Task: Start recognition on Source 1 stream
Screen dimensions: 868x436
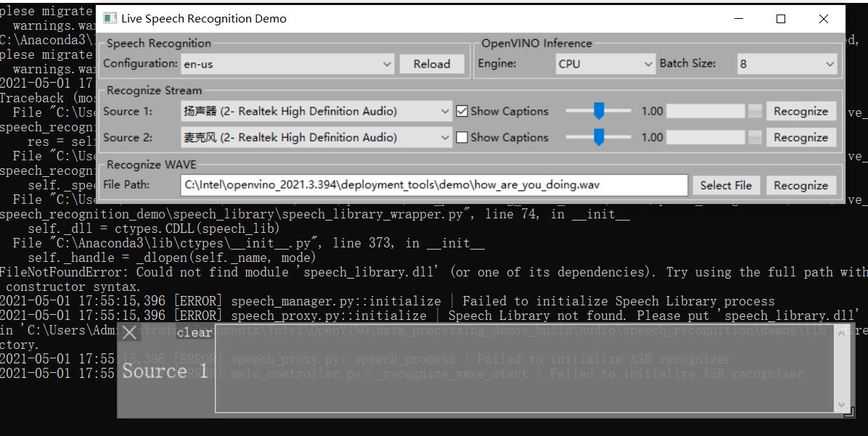Action: [x=801, y=111]
